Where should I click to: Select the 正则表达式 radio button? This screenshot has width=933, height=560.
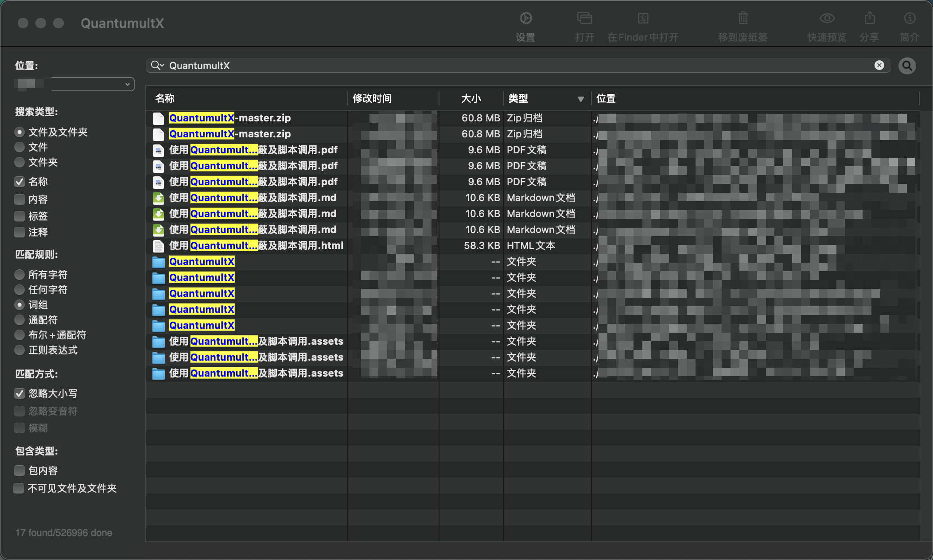coord(19,350)
